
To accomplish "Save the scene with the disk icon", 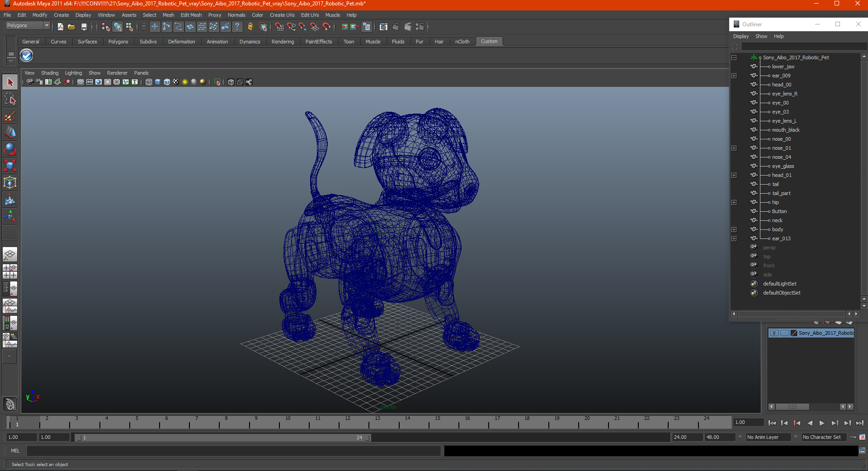I will pyautogui.click(x=84, y=27).
